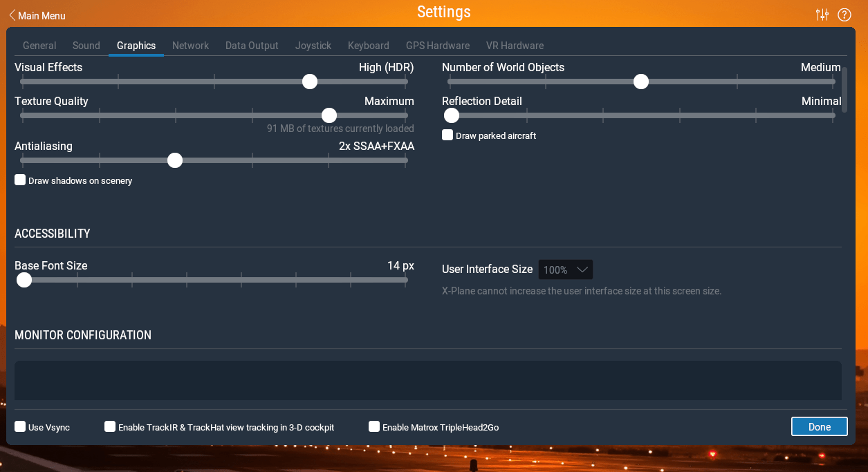Enable TrackIR & TrackHat view tracking
The image size is (868, 472).
click(x=109, y=426)
